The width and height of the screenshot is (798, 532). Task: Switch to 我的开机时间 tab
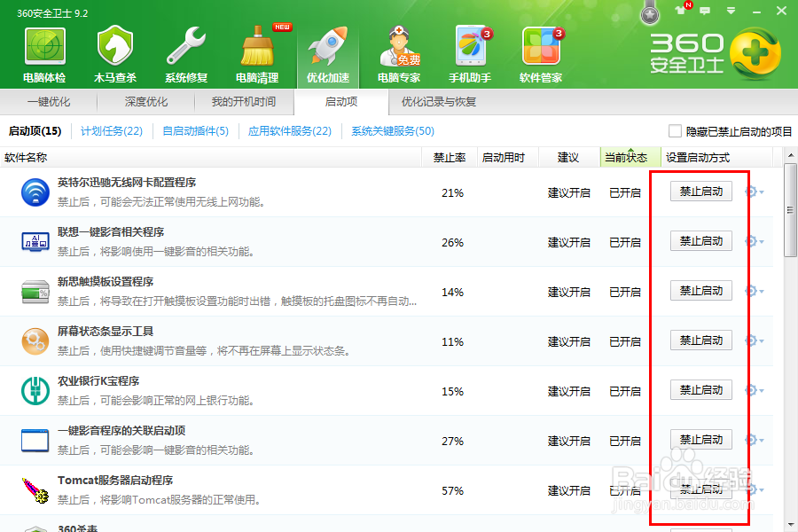click(x=244, y=102)
